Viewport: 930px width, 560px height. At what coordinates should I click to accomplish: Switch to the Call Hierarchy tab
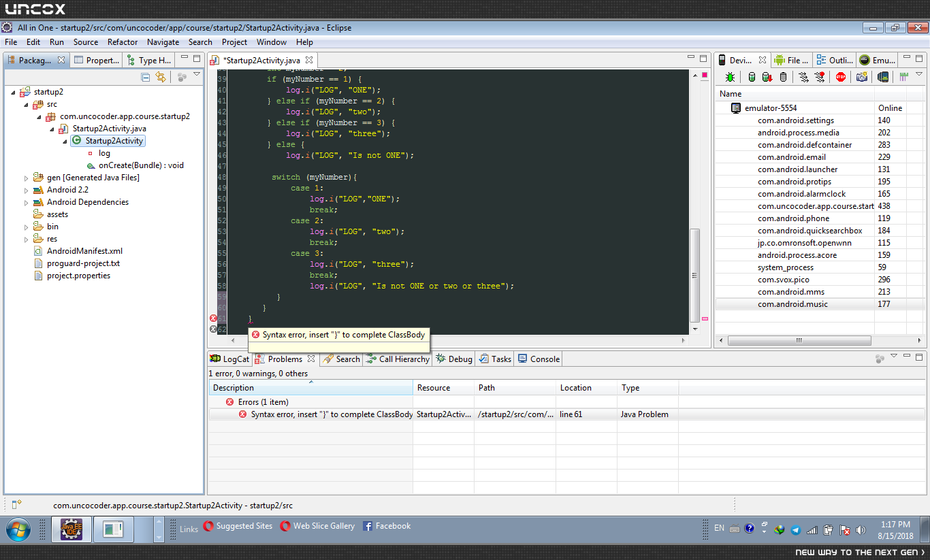(x=398, y=359)
